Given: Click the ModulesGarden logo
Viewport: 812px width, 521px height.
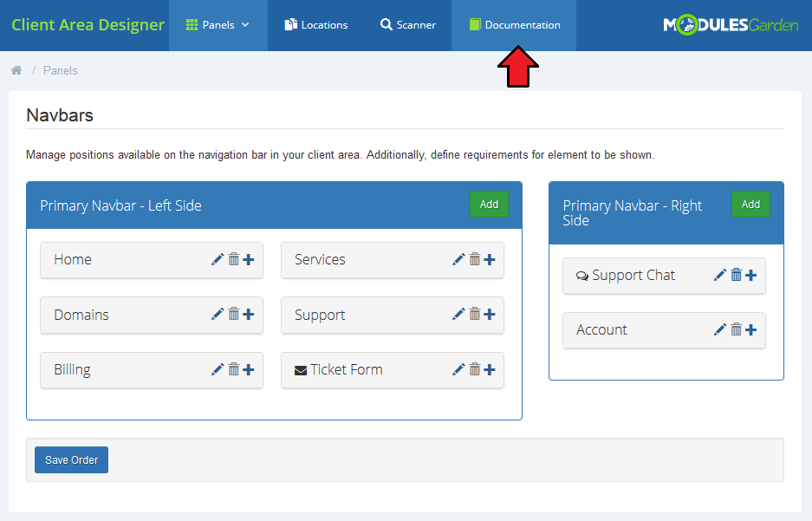Looking at the screenshot, I should point(731,25).
